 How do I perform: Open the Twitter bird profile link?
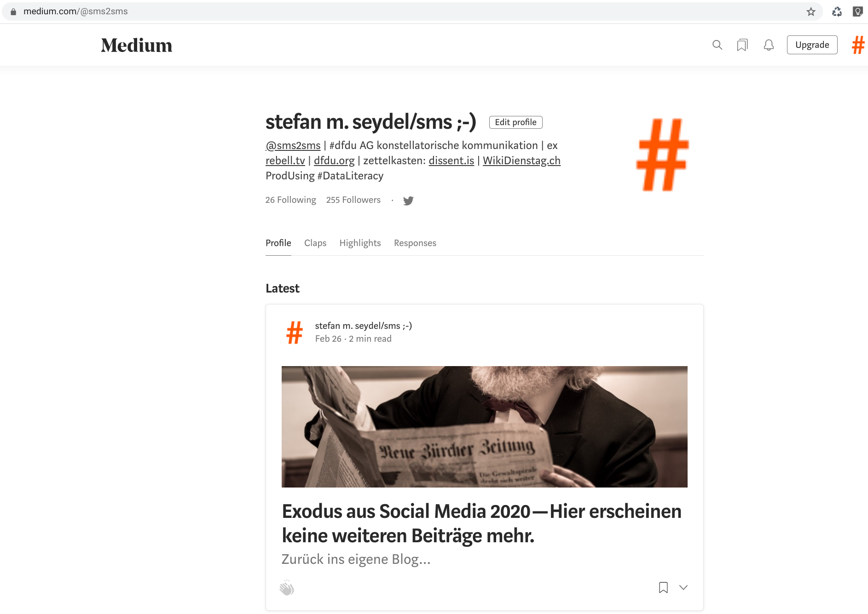[408, 201]
